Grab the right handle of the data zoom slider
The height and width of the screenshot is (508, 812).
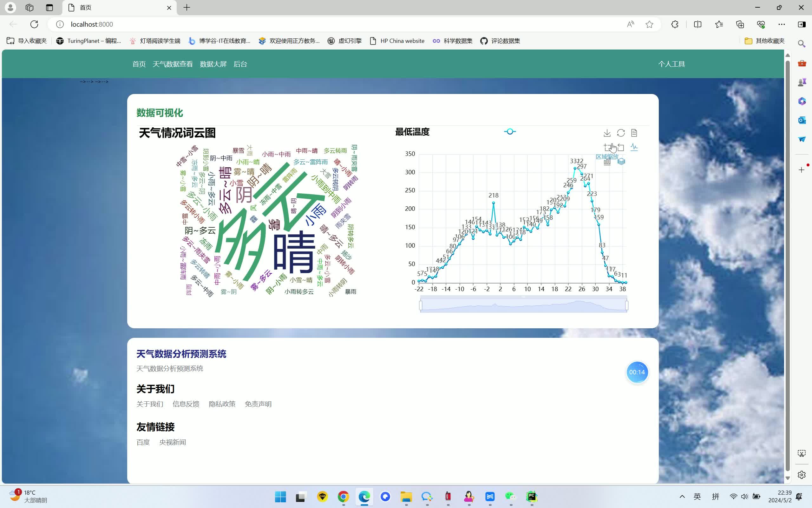click(626, 305)
